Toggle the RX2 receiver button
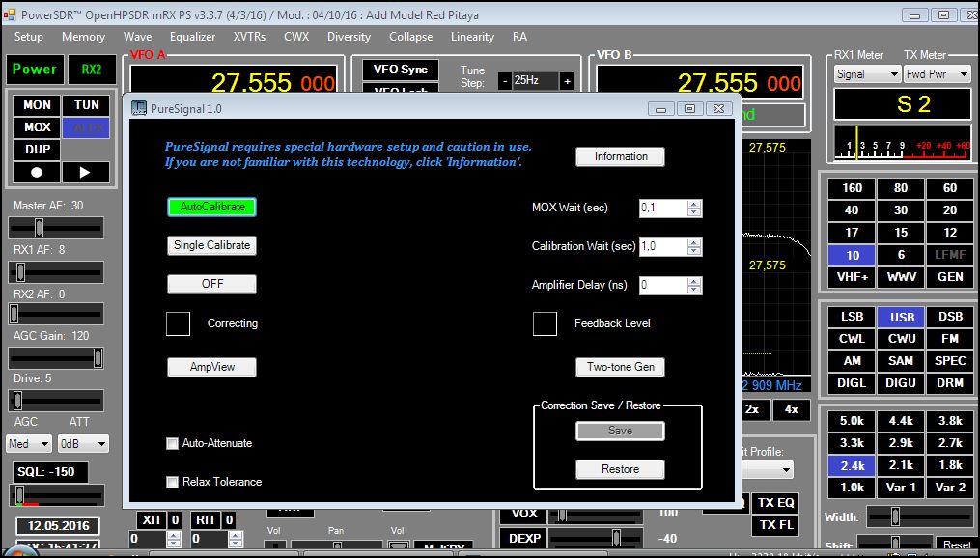 click(92, 70)
